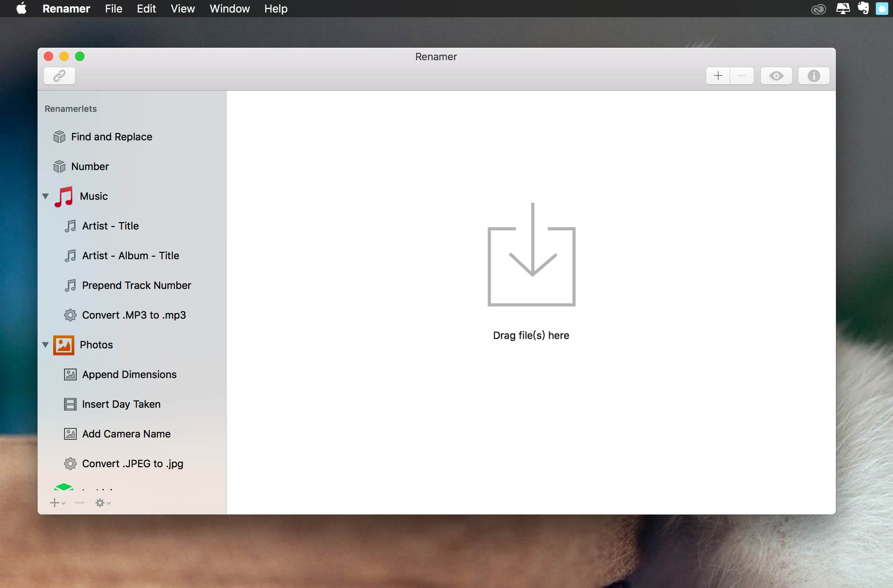Open the File menu
Screen dimensions: 893x588
tap(113, 9)
